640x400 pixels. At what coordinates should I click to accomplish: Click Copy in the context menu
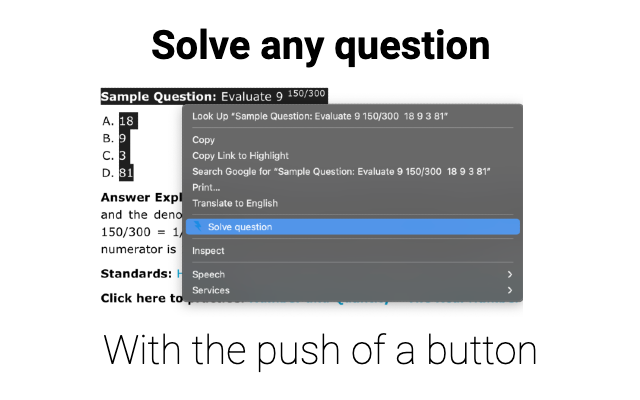click(203, 140)
